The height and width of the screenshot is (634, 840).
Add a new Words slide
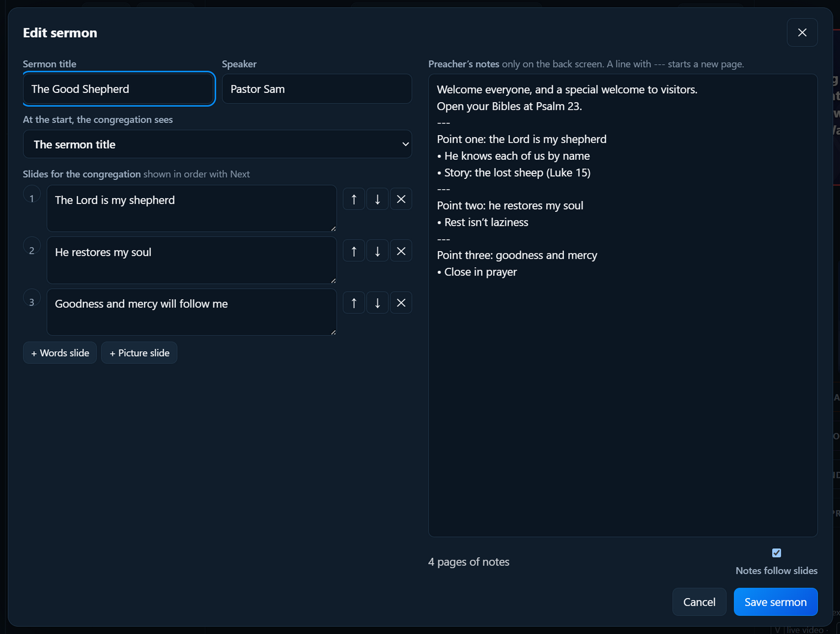click(x=60, y=353)
